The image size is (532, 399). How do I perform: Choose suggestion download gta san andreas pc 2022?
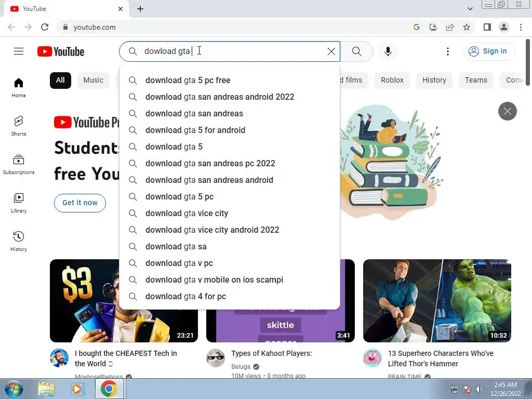pyautogui.click(x=230, y=164)
